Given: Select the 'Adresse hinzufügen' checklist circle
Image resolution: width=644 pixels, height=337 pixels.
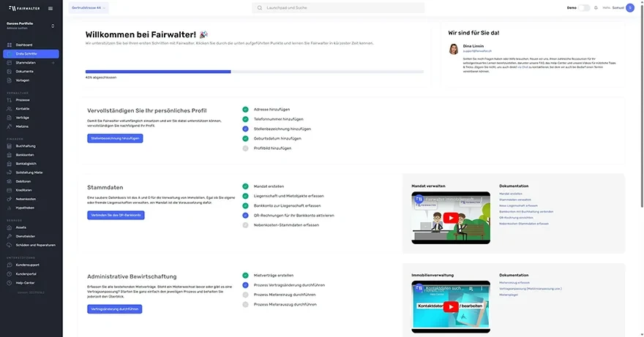Looking at the screenshot, I should click(245, 110).
